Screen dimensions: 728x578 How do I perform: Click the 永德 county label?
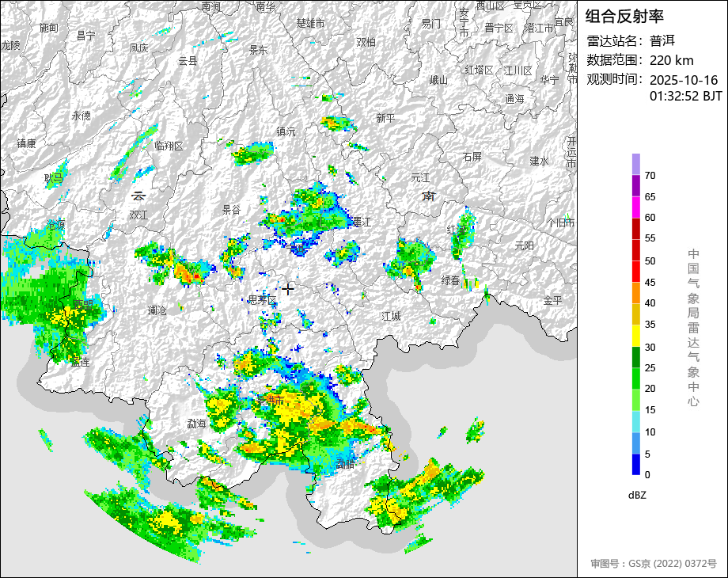click(x=82, y=116)
